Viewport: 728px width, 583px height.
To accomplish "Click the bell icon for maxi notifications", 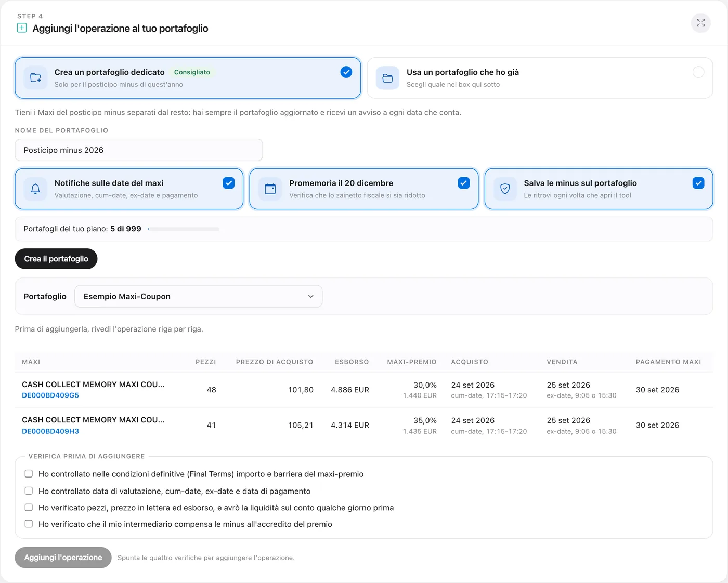I will click(35, 189).
